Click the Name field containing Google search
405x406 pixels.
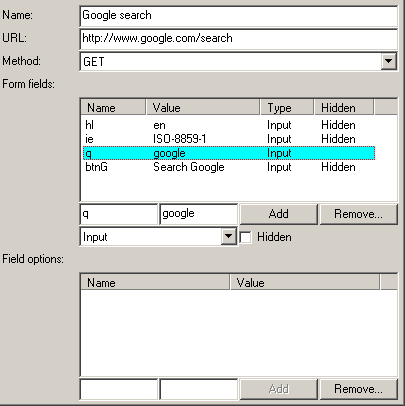click(x=239, y=16)
